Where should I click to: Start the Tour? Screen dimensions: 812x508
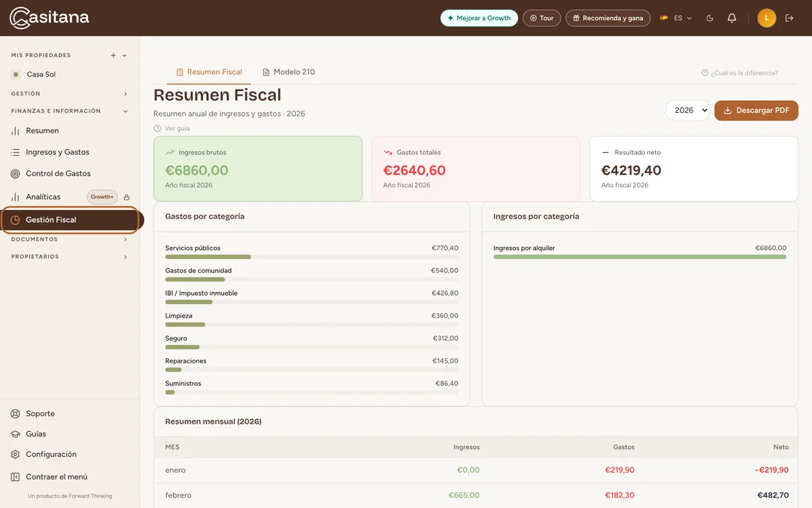pos(541,18)
